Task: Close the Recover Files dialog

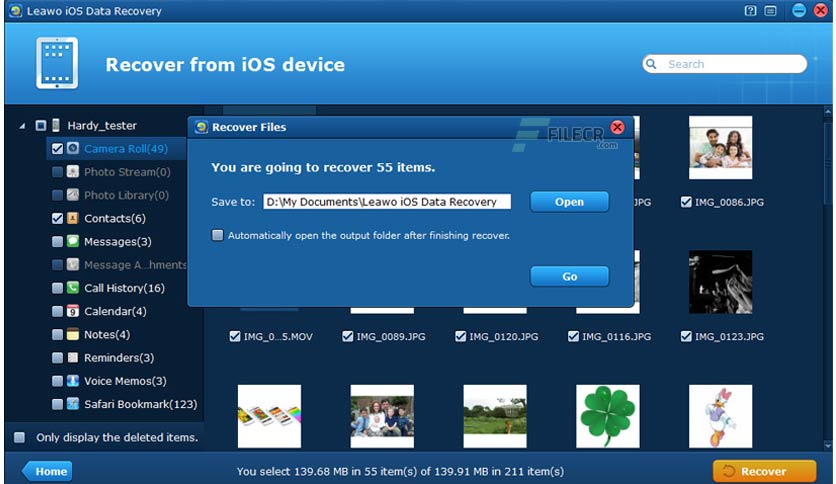Action: pos(617,127)
